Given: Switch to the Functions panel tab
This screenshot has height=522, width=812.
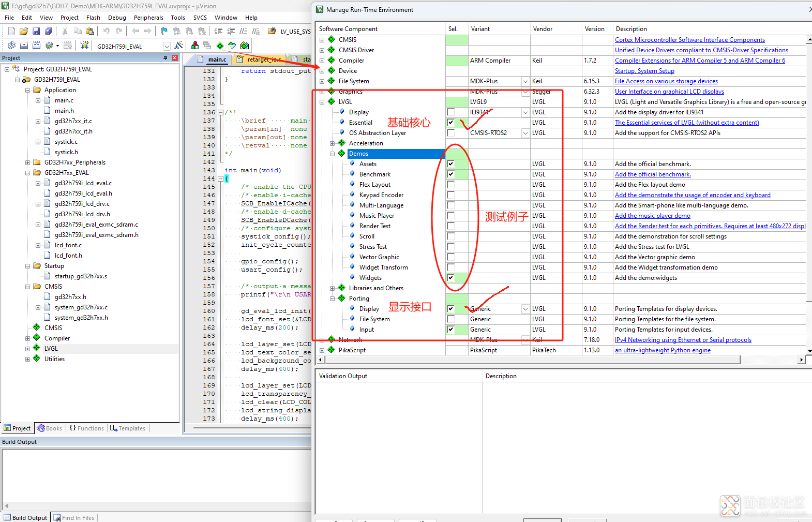Looking at the screenshot, I should click(x=87, y=428).
